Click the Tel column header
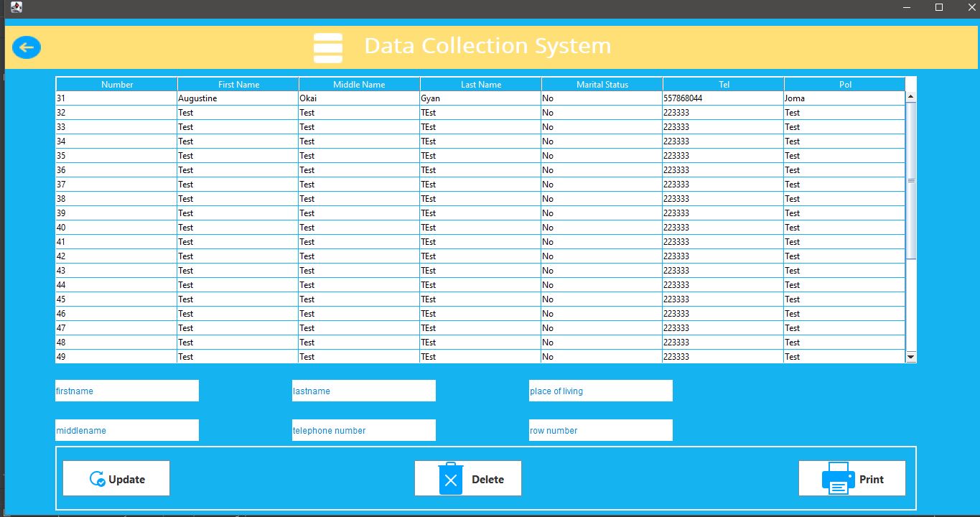Viewport: 980px width, 517px height. click(x=724, y=84)
